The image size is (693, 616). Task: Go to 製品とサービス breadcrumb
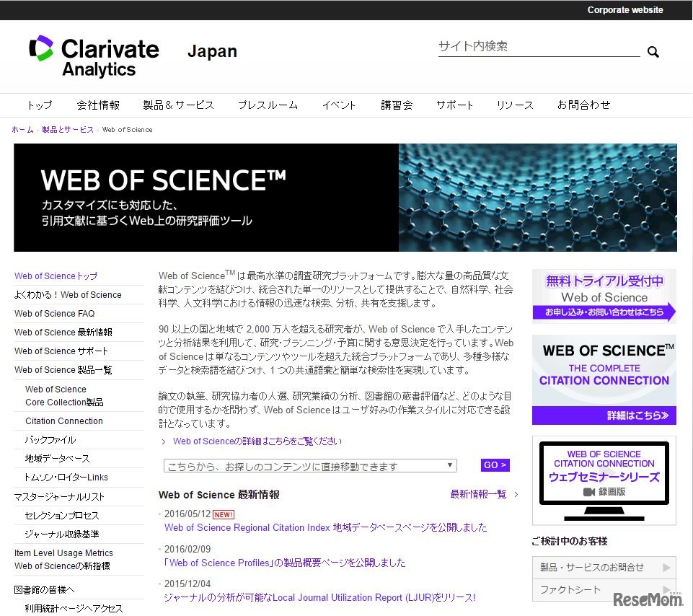[68, 130]
